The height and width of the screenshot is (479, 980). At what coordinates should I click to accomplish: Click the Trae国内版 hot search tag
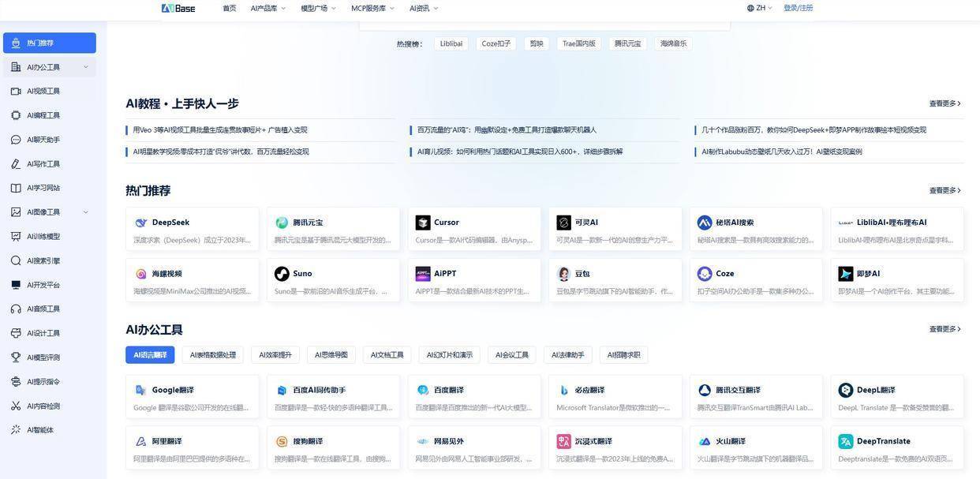(579, 43)
